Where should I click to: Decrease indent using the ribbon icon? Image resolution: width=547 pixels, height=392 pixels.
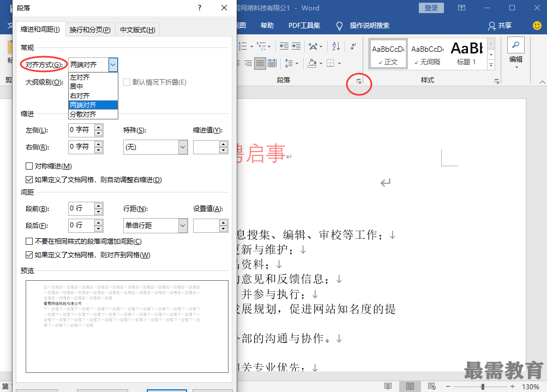click(x=284, y=46)
